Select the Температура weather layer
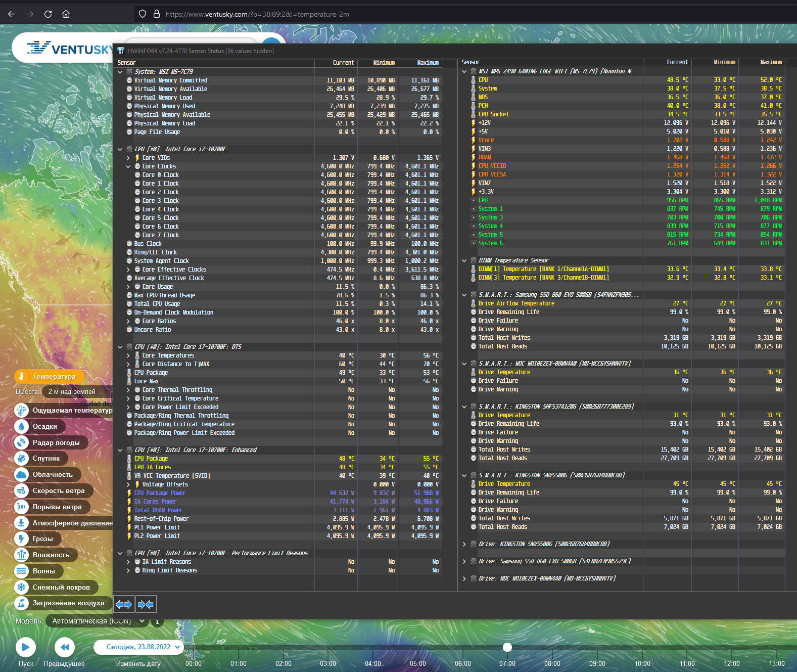This screenshot has width=797, height=672. (49, 376)
